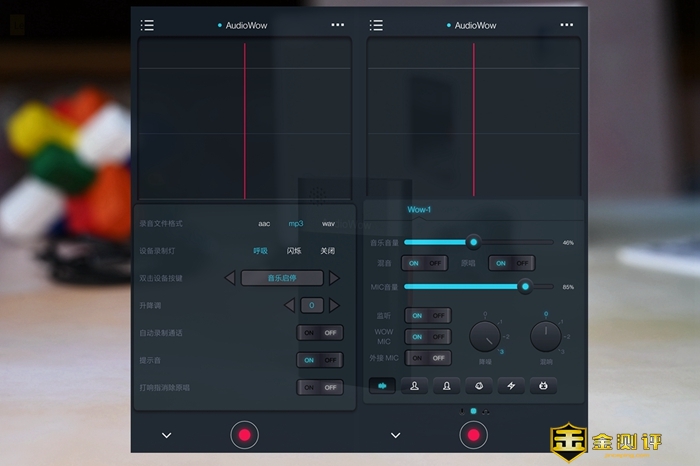Image resolution: width=700 pixels, height=466 pixels.
Task: Click right arrow next to 音乐启停 selector
Action: pos(335,278)
